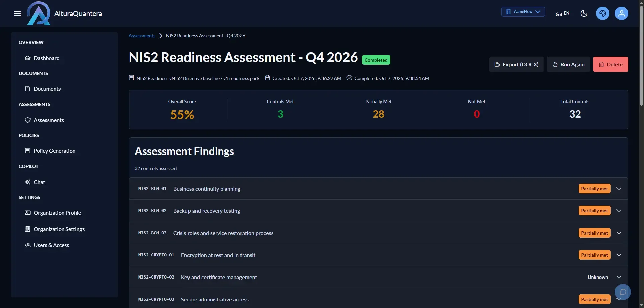
Task: Click the Overall Score 55% value
Action: [x=182, y=115]
